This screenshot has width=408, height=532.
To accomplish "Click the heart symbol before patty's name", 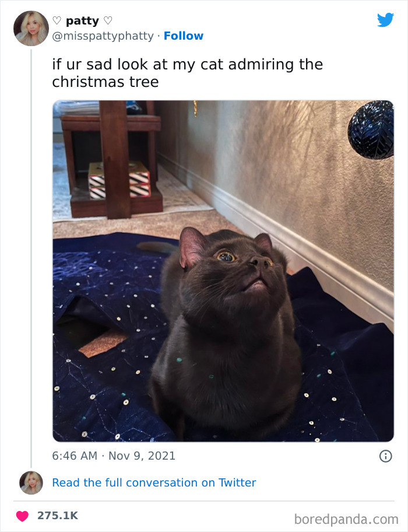I will (57, 20).
